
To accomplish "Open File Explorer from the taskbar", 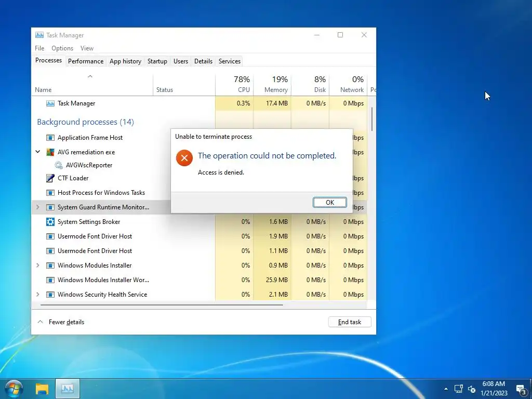I will coord(42,389).
